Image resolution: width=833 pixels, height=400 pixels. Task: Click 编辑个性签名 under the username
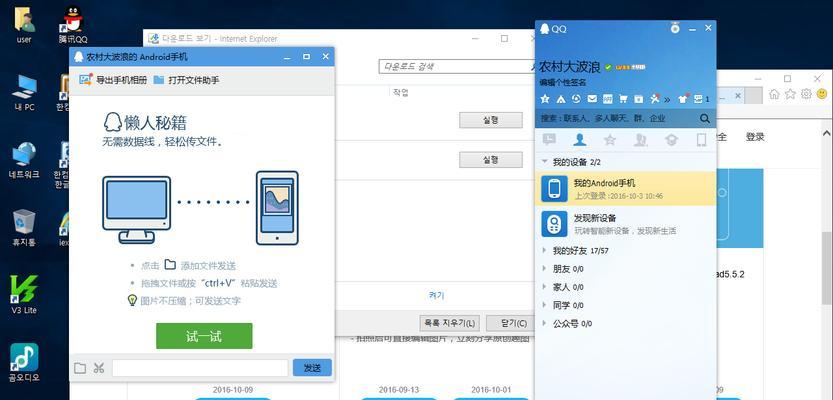(x=563, y=82)
